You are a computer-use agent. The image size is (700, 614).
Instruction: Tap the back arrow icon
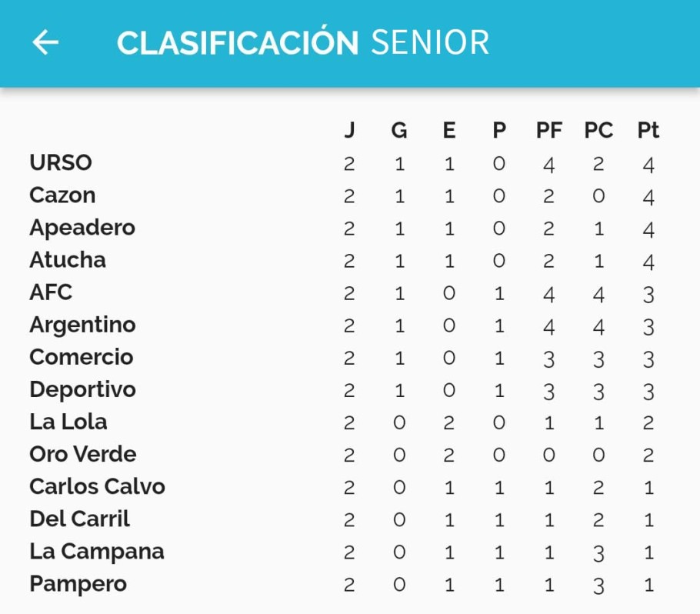pyautogui.click(x=45, y=42)
